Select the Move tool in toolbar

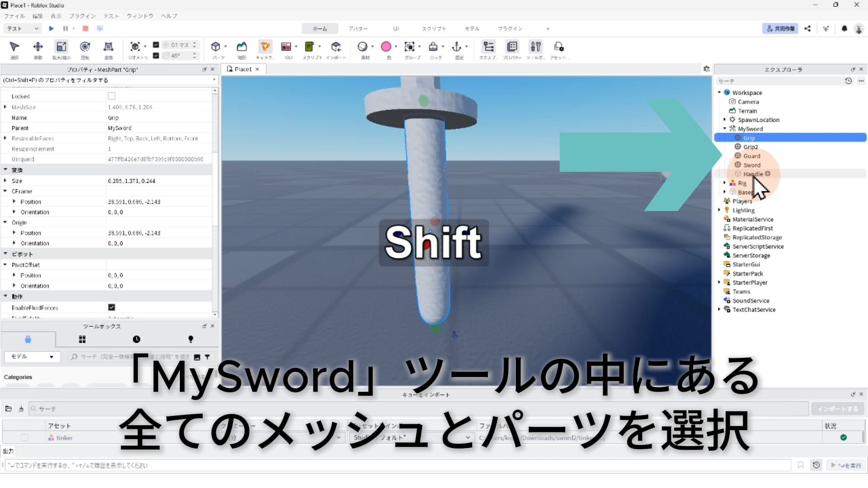(x=38, y=47)
